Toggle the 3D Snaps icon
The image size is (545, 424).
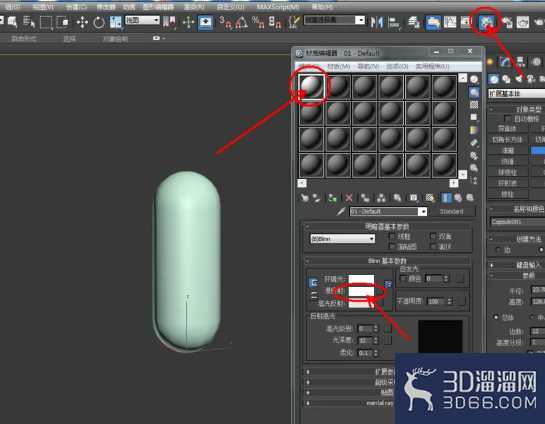point(226,22)
